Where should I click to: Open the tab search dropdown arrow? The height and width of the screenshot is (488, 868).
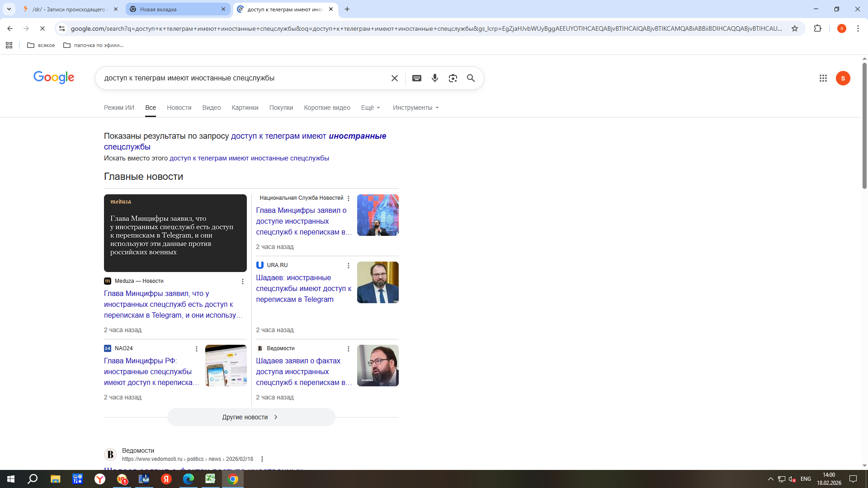9,9
